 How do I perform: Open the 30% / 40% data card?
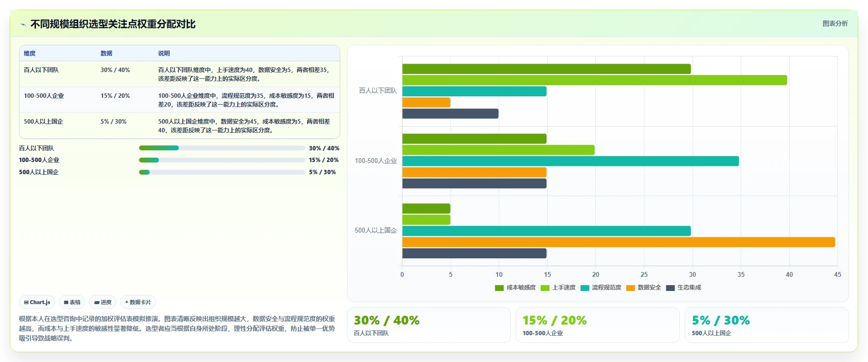(x=429, y=325)
